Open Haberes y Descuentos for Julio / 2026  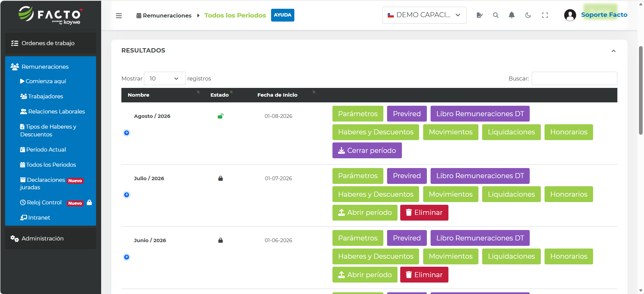(x=376, y=194)
